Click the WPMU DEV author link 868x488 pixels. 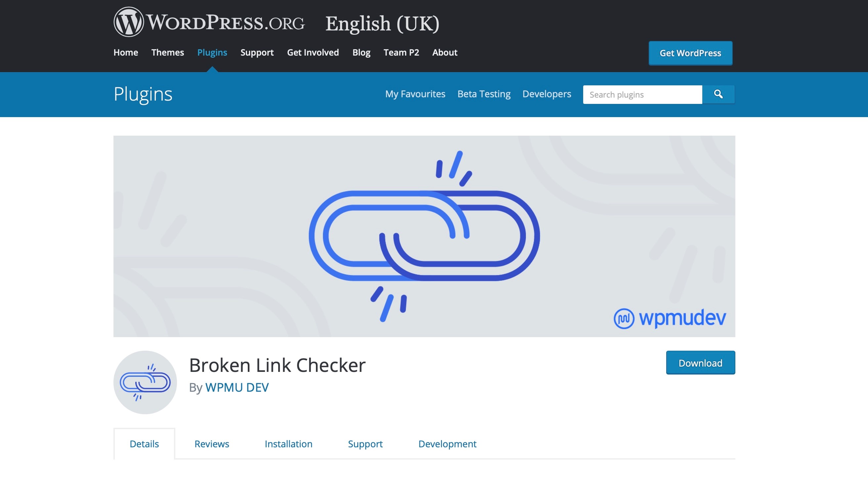(237, 387)
